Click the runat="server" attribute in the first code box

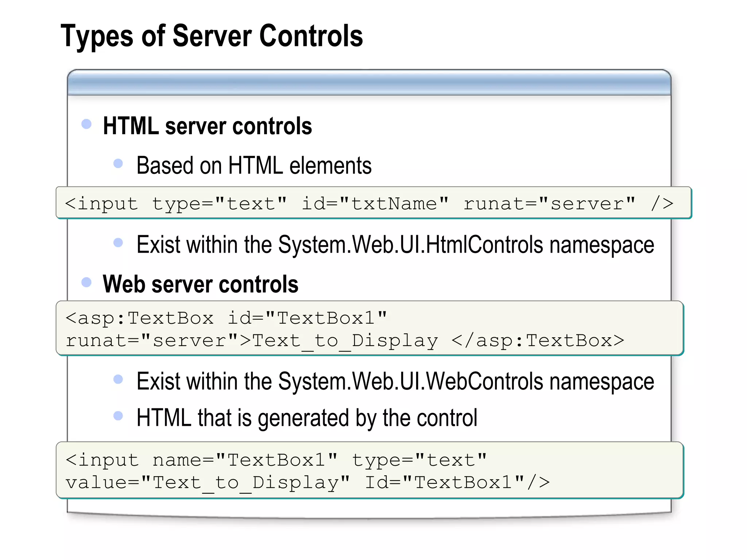[549, 203]
